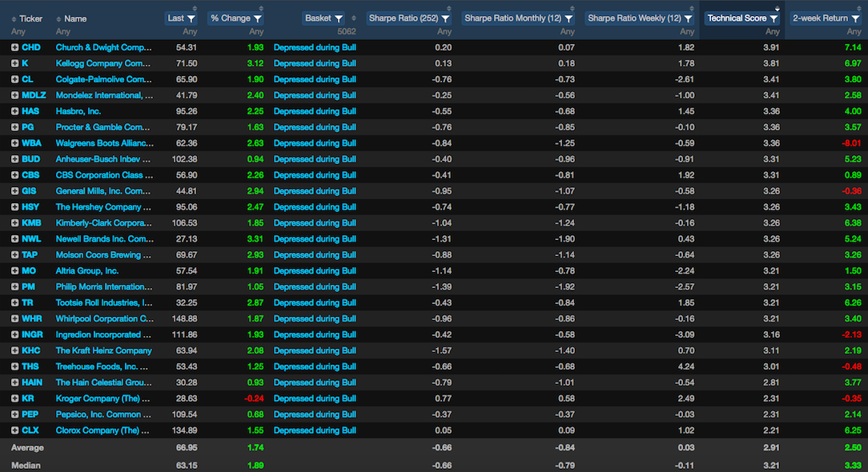Sort by the % Change column header
This screenshot has width=868, height=472.
231,18
